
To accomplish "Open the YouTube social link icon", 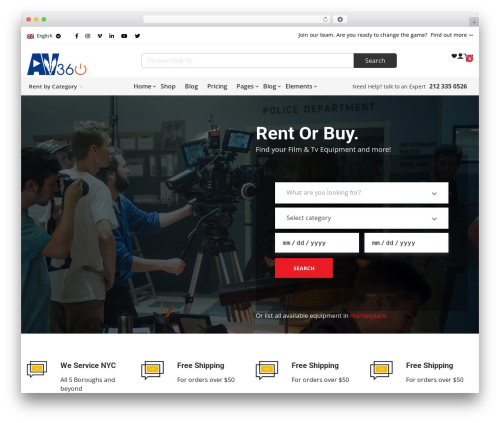I will pyautogui.click(x=124, y=36).
